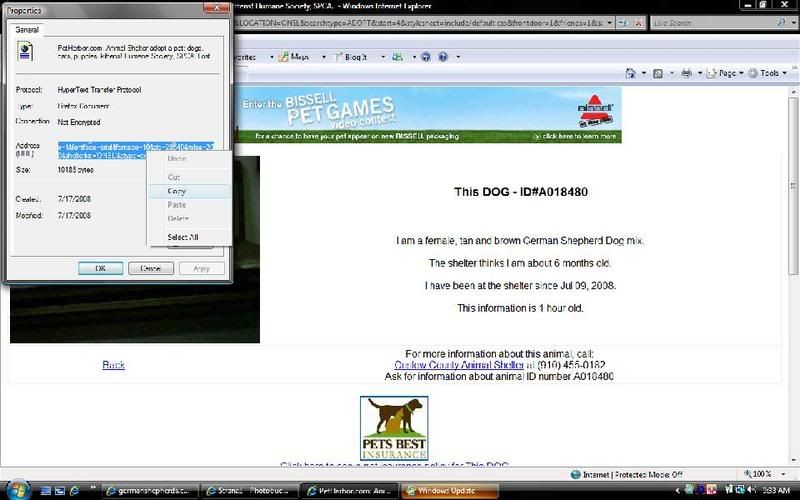This screenshot has height=500, width=800.
Task: Click the blue help question-mark icon
Action: 443,57
